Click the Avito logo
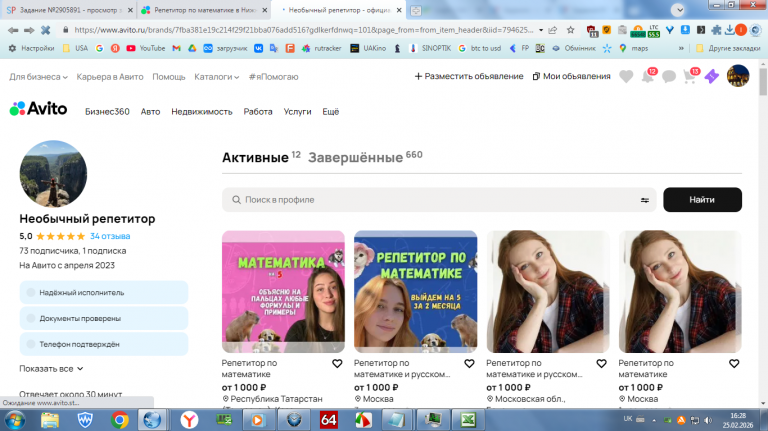This screenshot has width=768, height=431. 38,109
